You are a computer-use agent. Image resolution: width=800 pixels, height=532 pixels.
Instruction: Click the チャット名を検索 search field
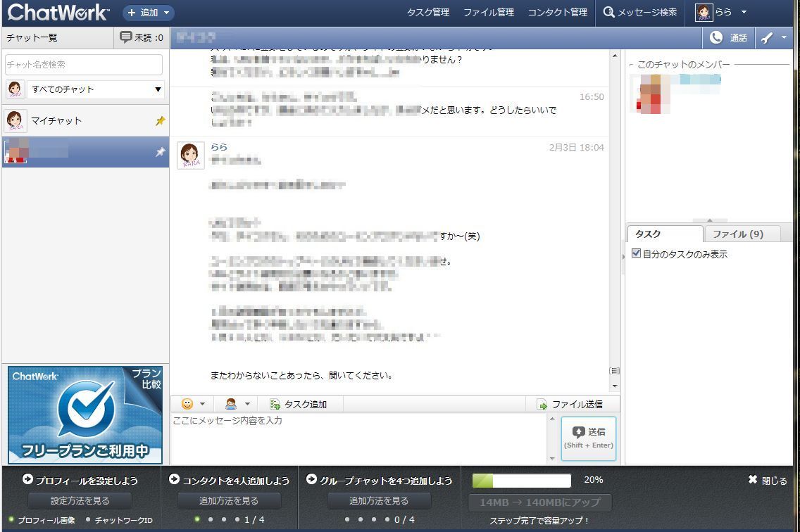84,65
